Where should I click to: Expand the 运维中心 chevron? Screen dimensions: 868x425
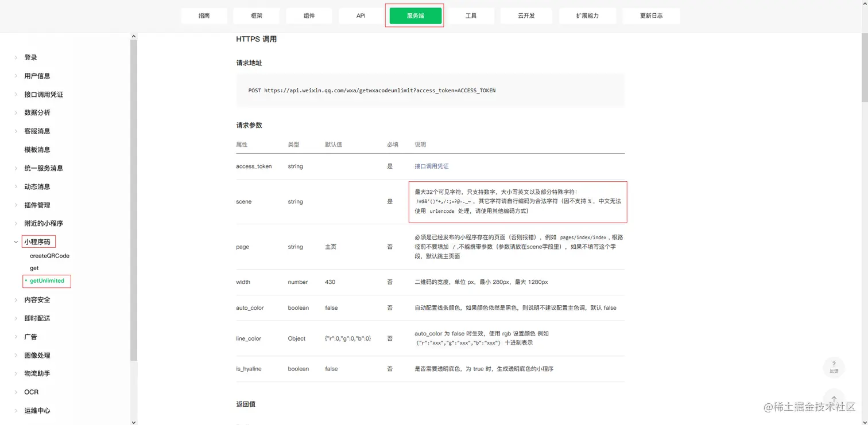tap(16, 411)
